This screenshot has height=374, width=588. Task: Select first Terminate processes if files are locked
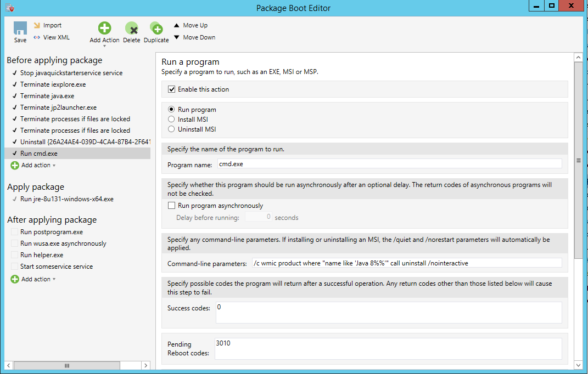[75, 119]
